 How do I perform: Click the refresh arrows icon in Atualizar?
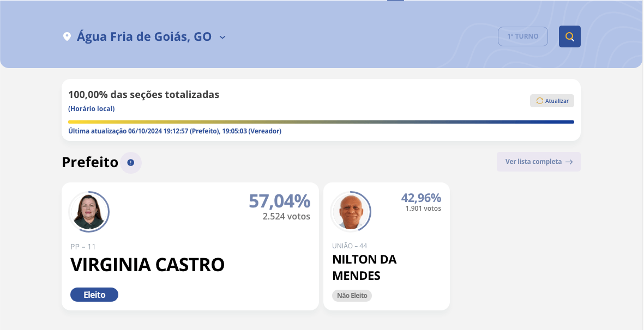pos(540,101)
